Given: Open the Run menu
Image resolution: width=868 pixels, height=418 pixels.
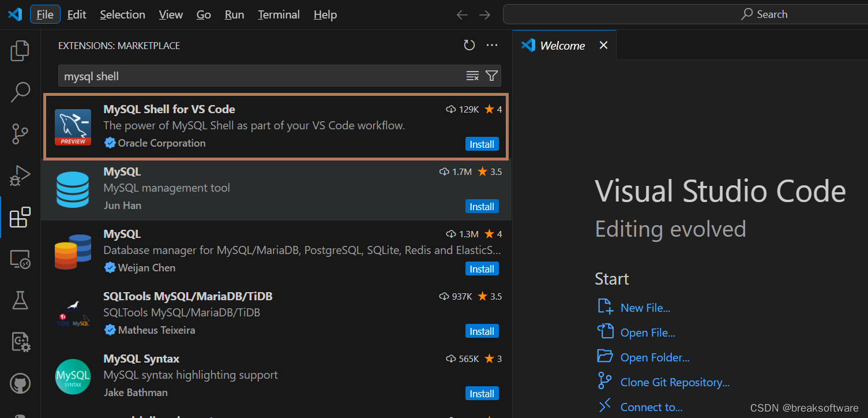Looking at the screenshot, I should click(234, 14).
